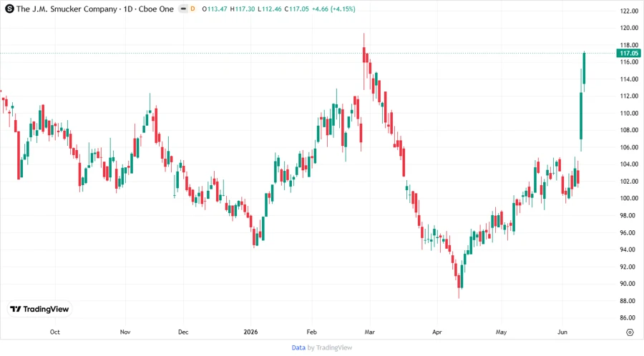
Task: Select the current price label 117.05
Action: 629,54
